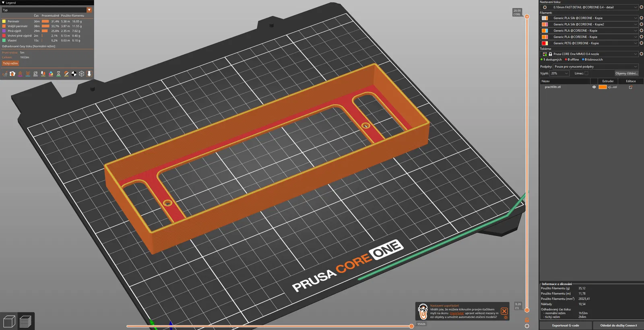Open the Typ view type dropdown
The height and width of the screenshot is (330, 644).
[x=47, y=10]
